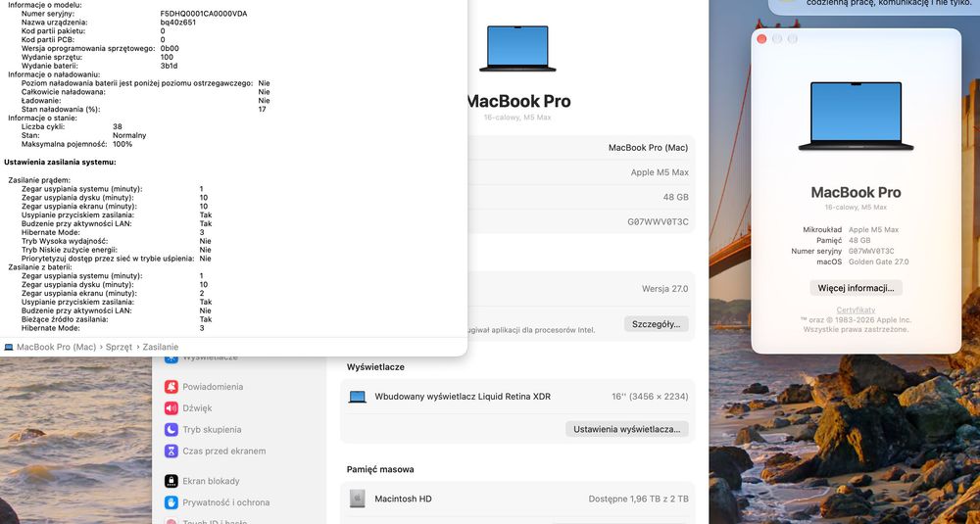Open the Certyfikaty link
Screen dimensions: 980x524
tap(856, 310)
